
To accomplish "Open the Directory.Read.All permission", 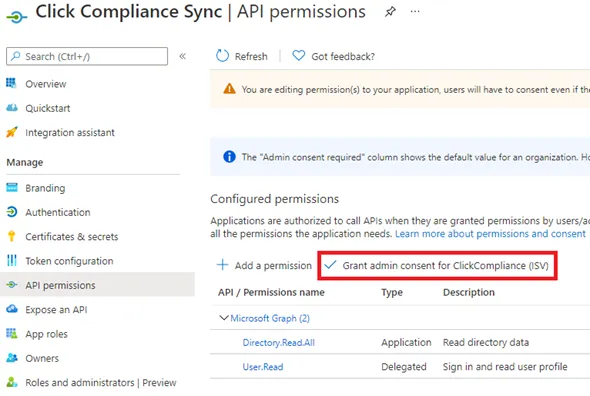I will 278,343.
